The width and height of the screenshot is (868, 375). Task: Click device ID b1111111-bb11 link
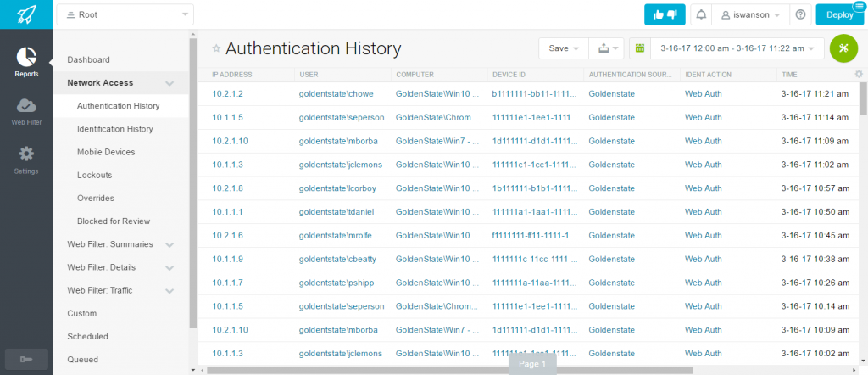(x=535, y=94)
